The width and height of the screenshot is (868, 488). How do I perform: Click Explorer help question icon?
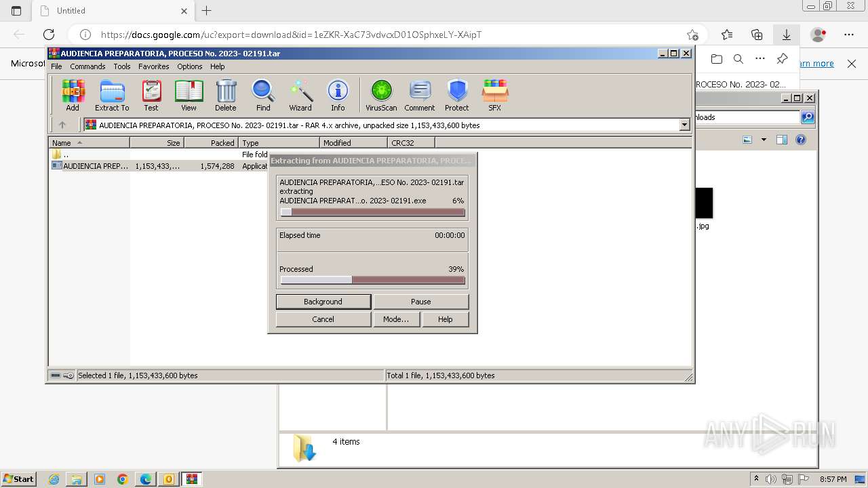point(801,140)
